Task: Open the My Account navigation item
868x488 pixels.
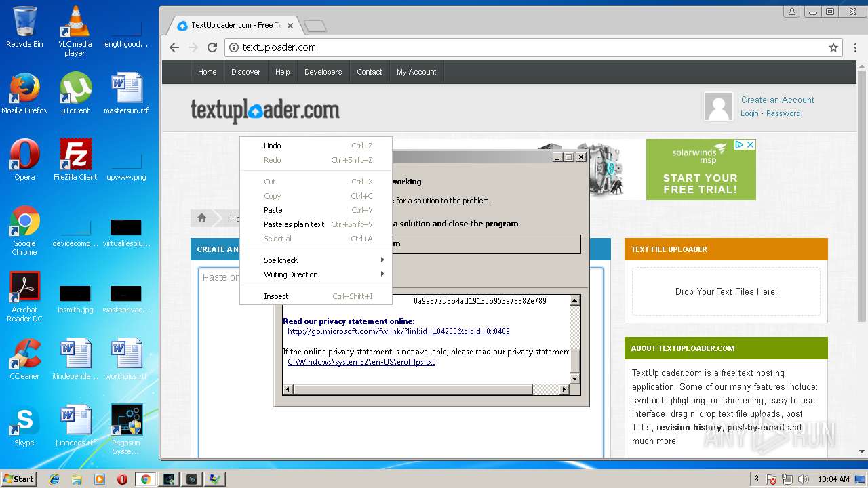Action: [x=416, y=72]
